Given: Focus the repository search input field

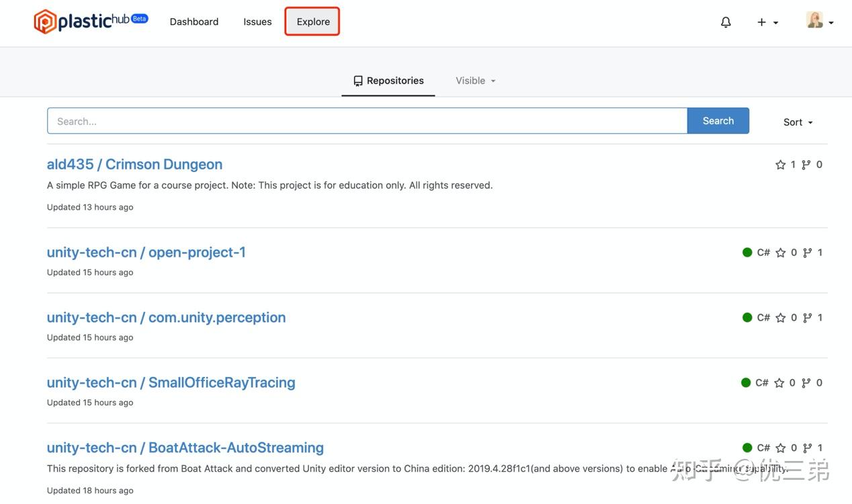Looking at the screenshot, I should coord(367,121).
